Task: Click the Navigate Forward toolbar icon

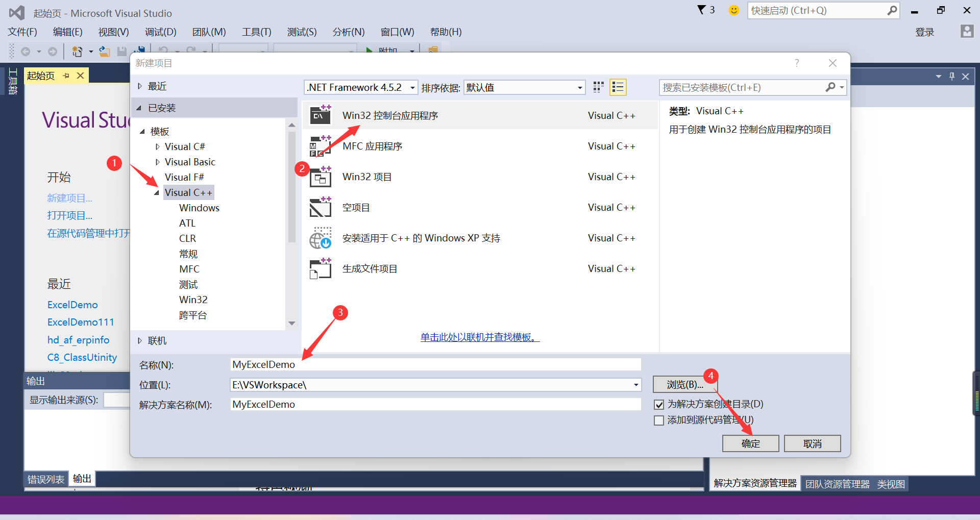Action: (x=53, y=51)
